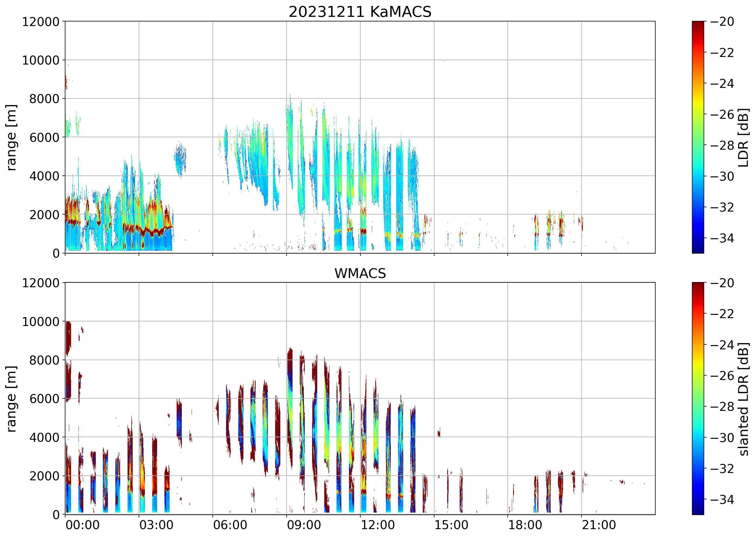Click bottom plot's range [m] axis label
Image resolution: width=756 pixels, height=537 pixels.
click(x=11, y=399)
